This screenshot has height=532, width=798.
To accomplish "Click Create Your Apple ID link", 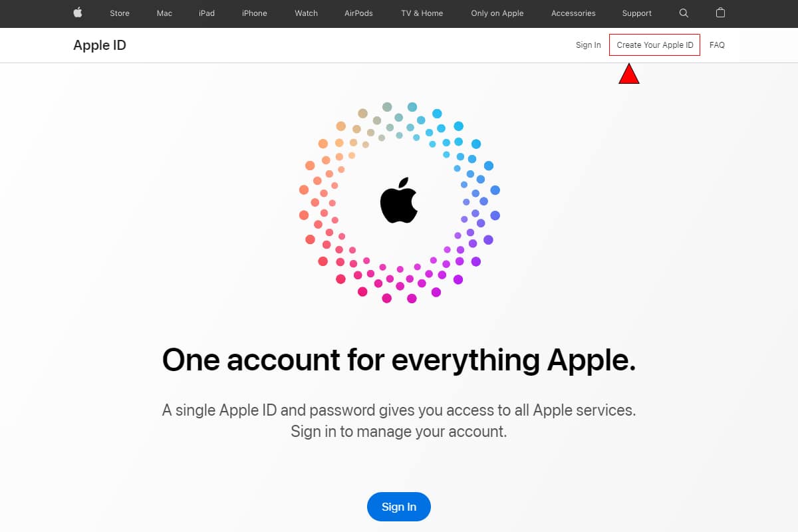I will click(655, 45).
